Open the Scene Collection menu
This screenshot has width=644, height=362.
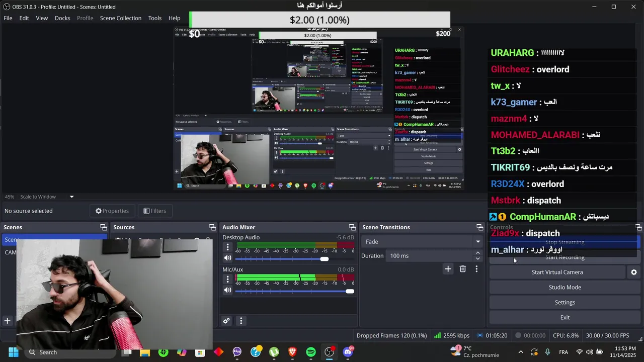point(121,18)
